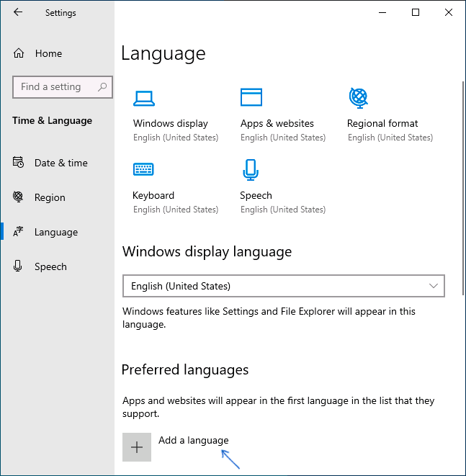
Task: Click the Add a language label
Action: 193,440
